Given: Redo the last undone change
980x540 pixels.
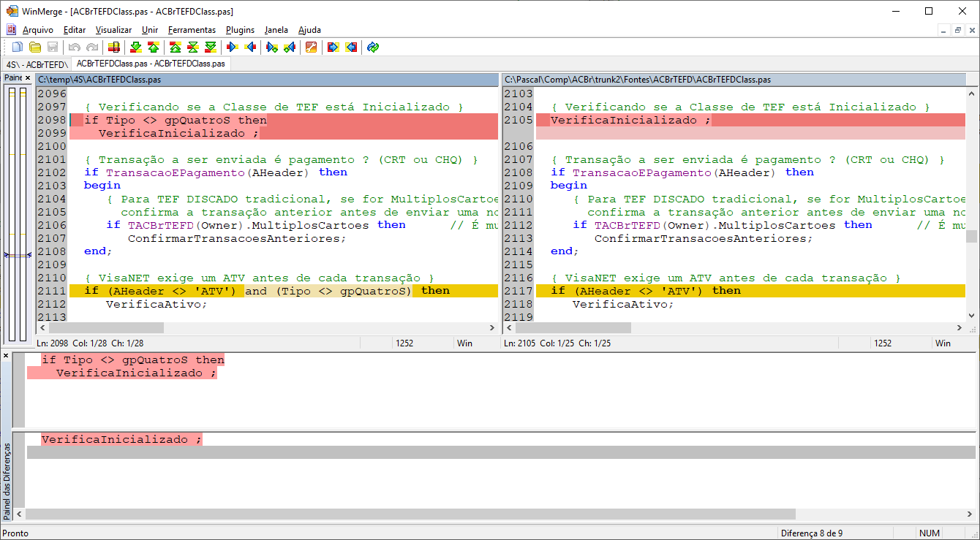Looking at the screenshot, I should (91, 47).
